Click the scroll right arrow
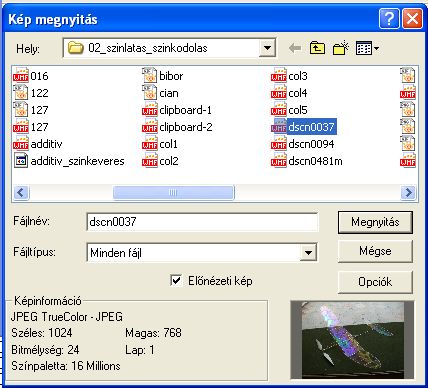Image resolution: width=428 pixels, height=388 pixels. pos(408,192)
